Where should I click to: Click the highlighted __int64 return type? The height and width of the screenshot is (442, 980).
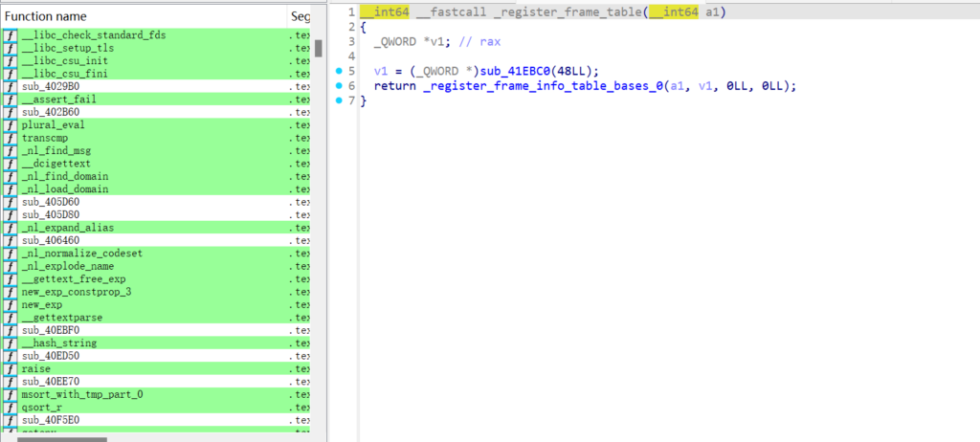(x=385, y=11)
